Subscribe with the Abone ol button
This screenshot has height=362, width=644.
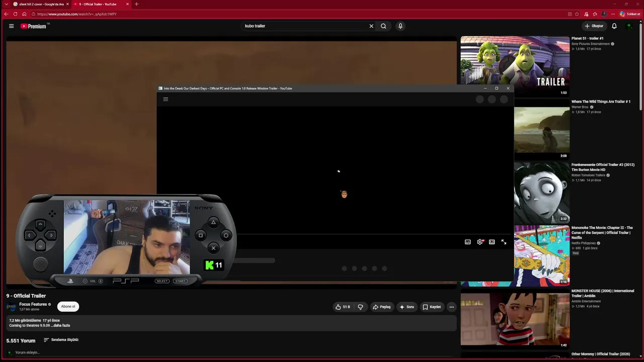click(x=68, y=306)
